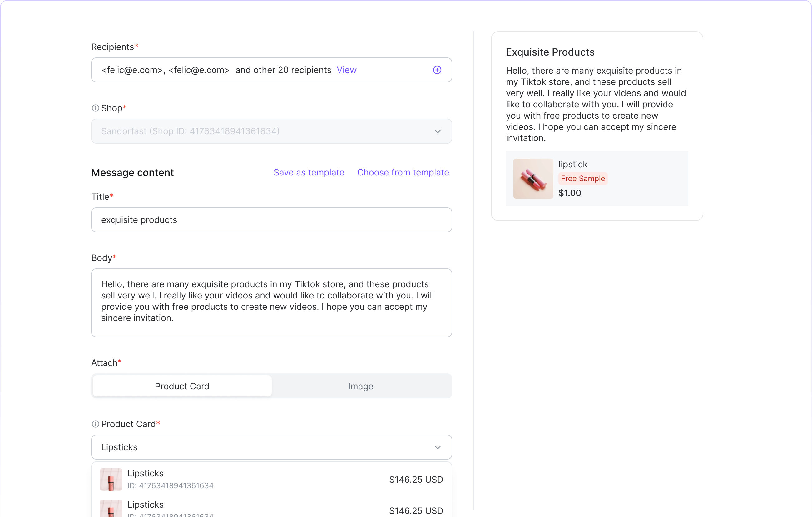Click the ID 41763418941361634 under first Lipsticks
Viewport: 812px width, 517px height.
[x=170, y=485]
